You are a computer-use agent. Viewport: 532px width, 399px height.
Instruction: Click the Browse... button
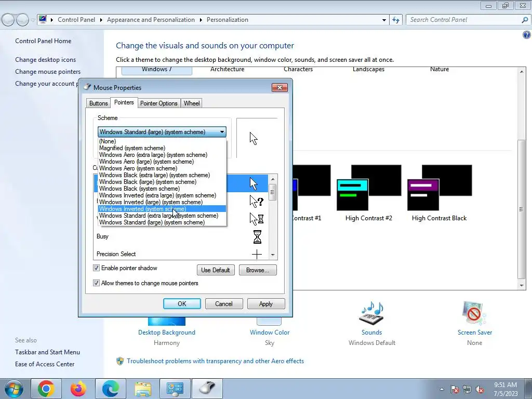pos(258,270)
